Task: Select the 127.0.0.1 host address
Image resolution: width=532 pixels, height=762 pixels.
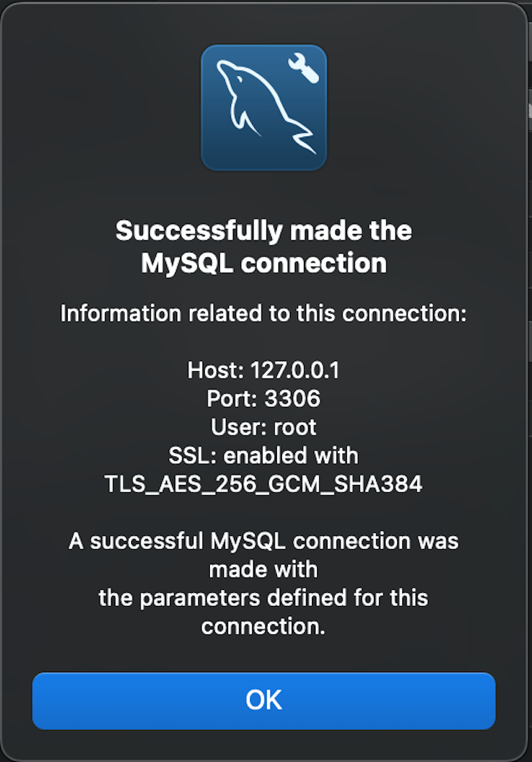Action: (295, 371)
